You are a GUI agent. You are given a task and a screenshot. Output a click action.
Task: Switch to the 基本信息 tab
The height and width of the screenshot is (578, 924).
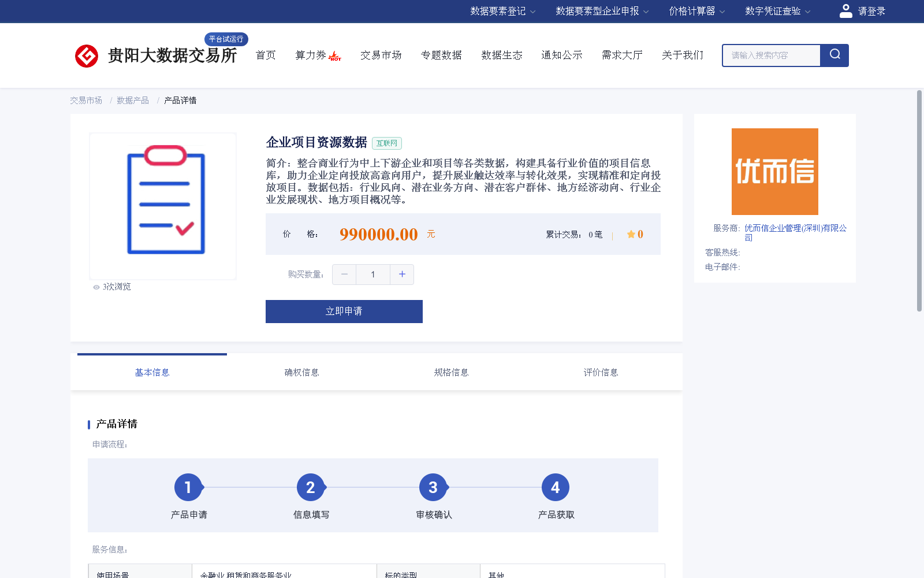click(152, 373)
